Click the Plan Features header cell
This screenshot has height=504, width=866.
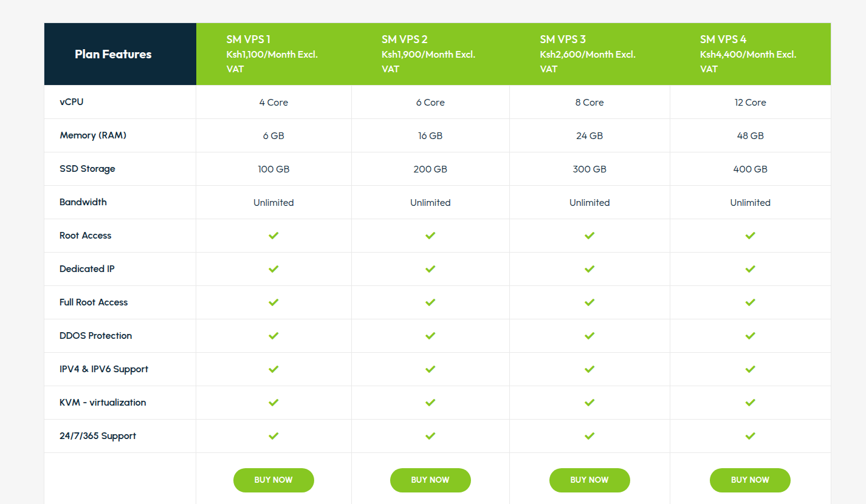[120, 54]
